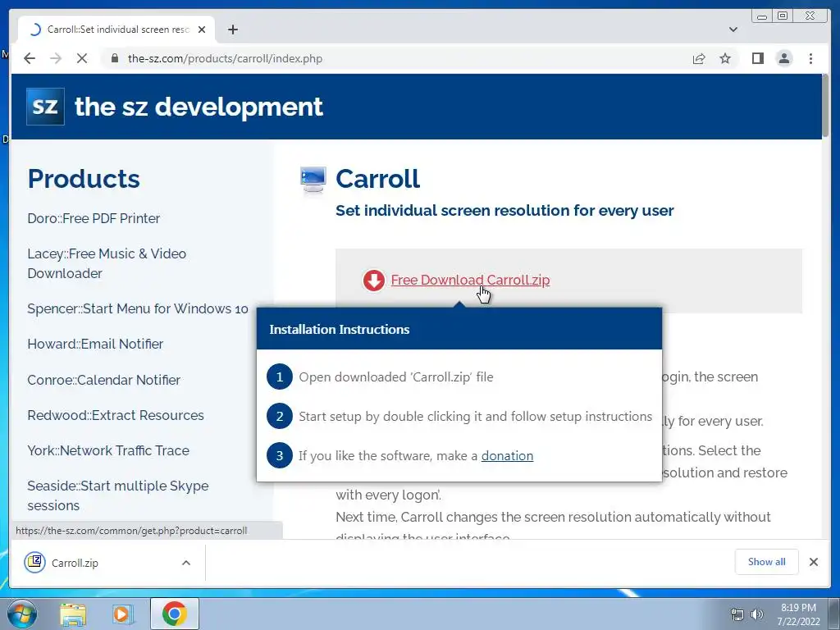840x630 pixels.
Task: Open Chrome three-dot menu
Action: [x=810, y=58]
